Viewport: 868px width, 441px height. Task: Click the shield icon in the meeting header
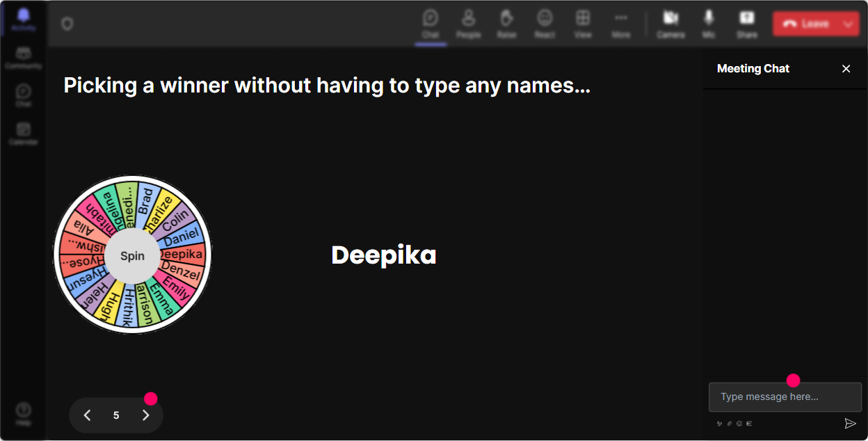pyautogui.click(x=67, y=24)
